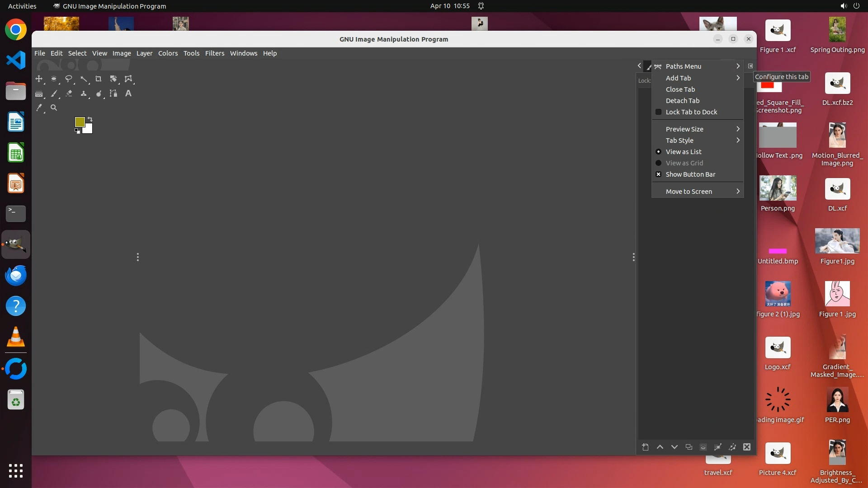Click the olive foreground color swatch

pyautogui.click(x=80, y=122)
